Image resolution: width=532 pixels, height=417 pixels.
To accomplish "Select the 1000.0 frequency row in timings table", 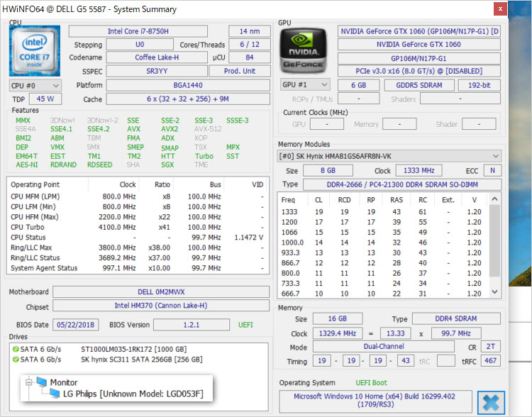I will [x=382, y=243].
